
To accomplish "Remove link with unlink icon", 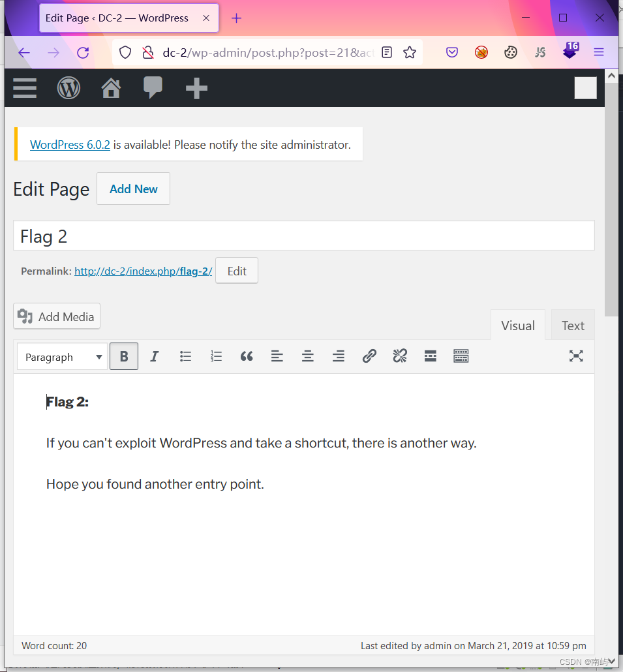I will [400, 356].
